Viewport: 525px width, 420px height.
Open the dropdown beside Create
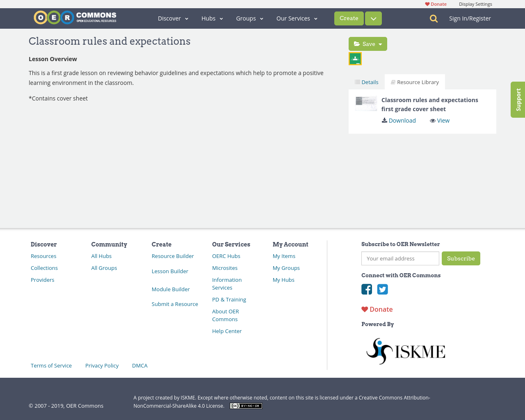373,18
